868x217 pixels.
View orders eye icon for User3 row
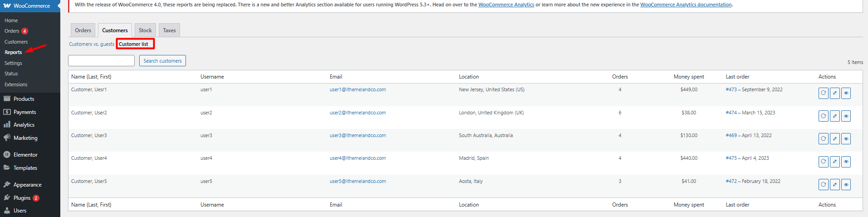(x=846, y=138)
